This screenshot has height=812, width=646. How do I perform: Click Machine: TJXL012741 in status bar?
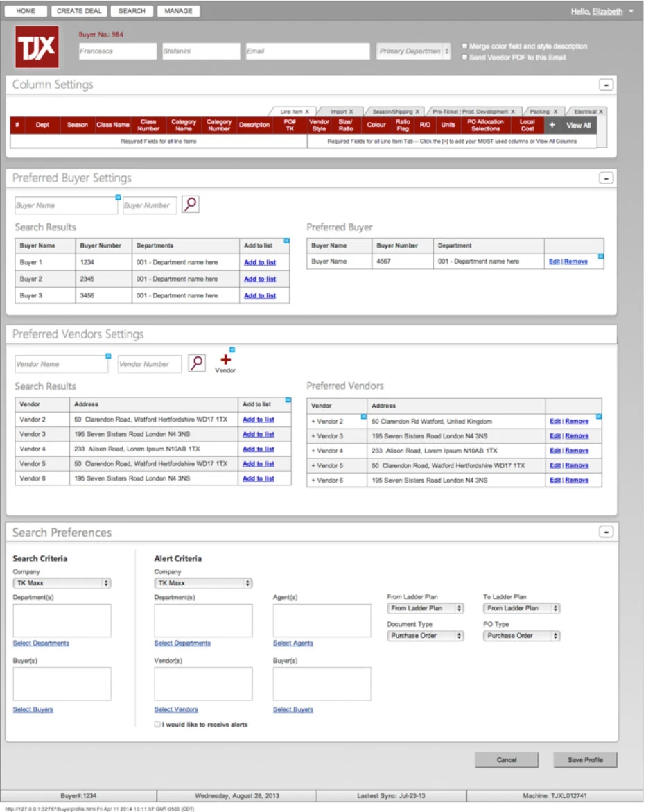[555, 796]
